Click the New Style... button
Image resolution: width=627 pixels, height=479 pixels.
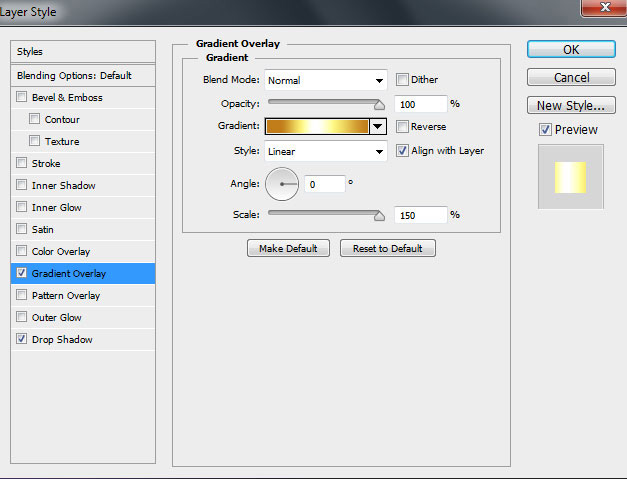click(571, 105)
